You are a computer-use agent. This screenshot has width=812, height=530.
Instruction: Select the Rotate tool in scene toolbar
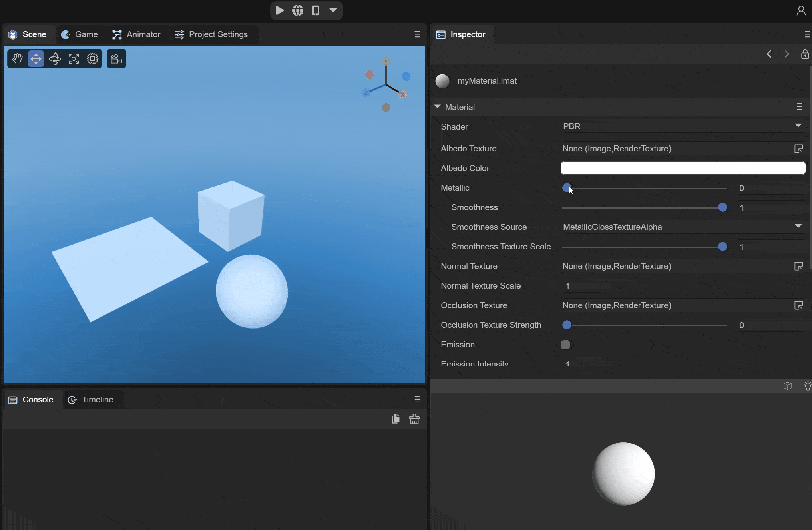[55, 59]
